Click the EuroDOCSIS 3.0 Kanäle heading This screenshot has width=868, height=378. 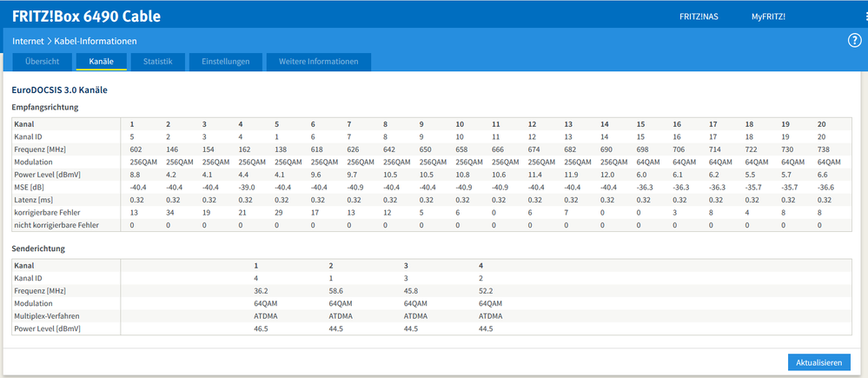coord(59,90)
